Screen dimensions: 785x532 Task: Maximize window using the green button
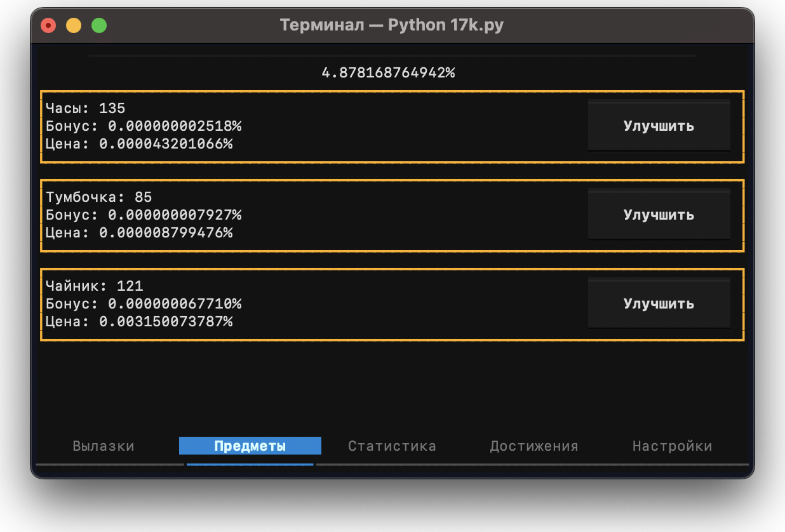(99, 25)
